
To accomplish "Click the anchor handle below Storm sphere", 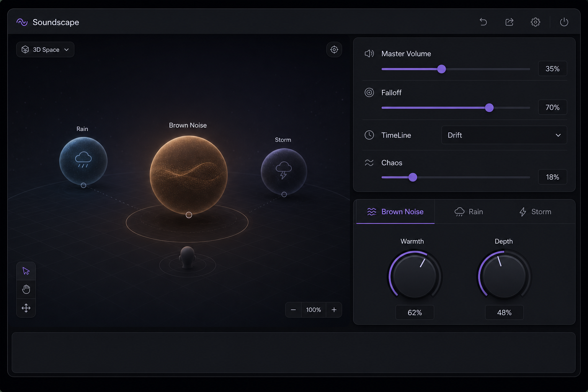I will (284, 194).
